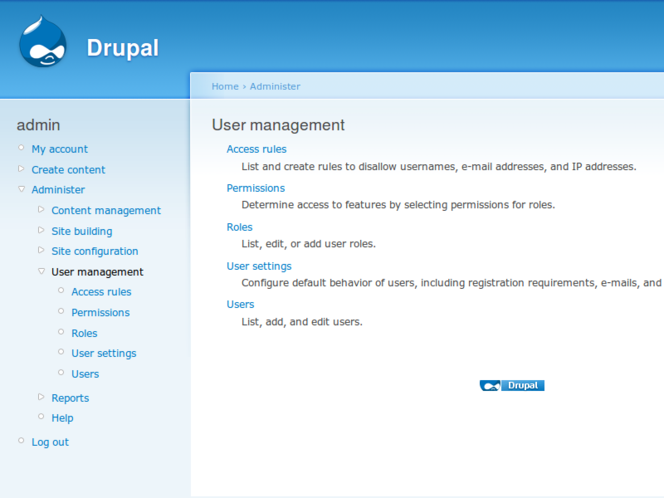Expand the Site building arrow
664x498 pixels.
[41, 230]
